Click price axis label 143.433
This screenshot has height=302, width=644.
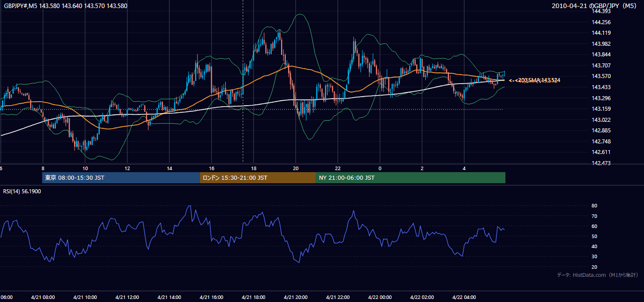tap(602, 87)
